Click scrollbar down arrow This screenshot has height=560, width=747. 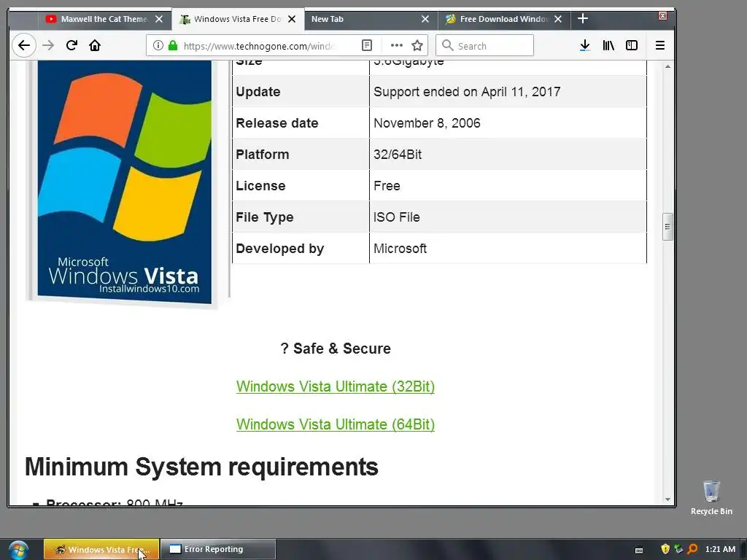click(x=667, y=499)
